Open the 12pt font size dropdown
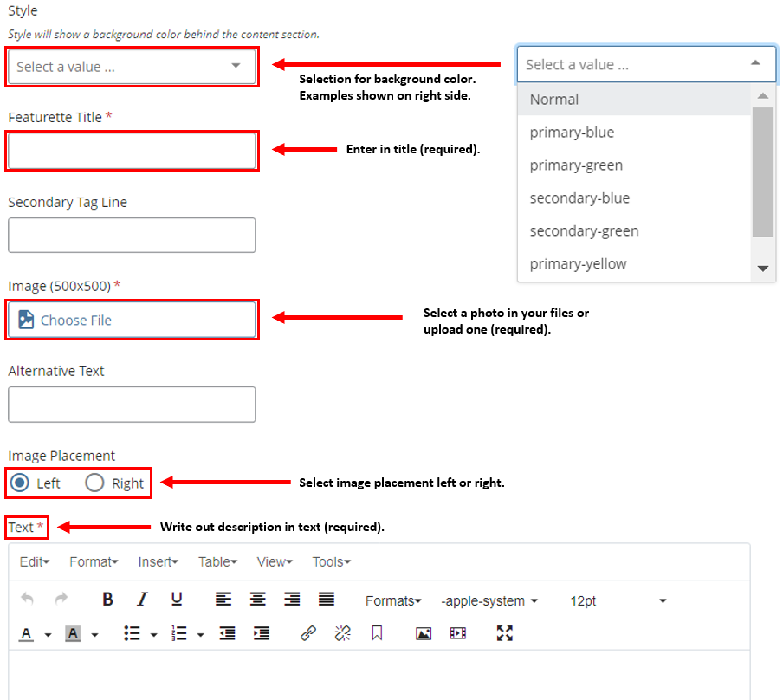The height and width of the screenshot is (700, 783). (618, 600)
